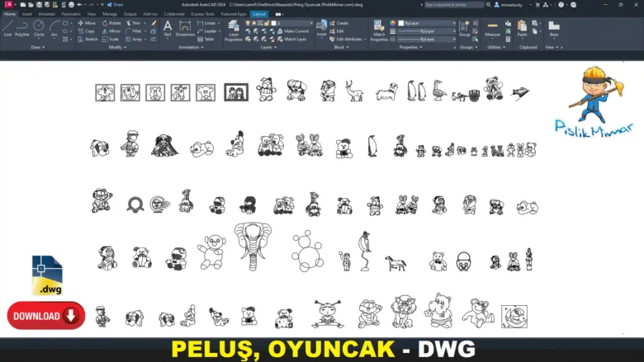
Task: Open the Manage ribbon tab
Action: 110,14
